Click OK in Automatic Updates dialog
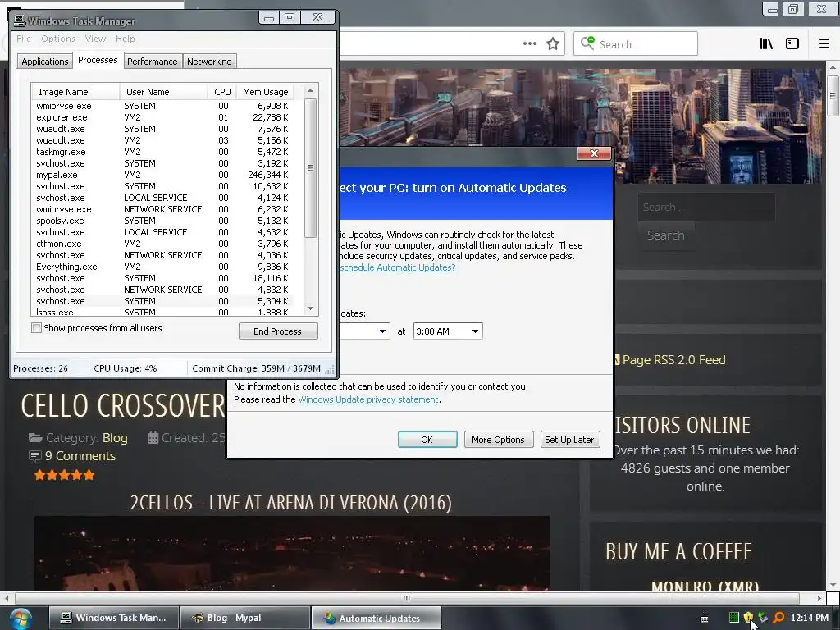This screenshot has height=630, width=840. 427,440
